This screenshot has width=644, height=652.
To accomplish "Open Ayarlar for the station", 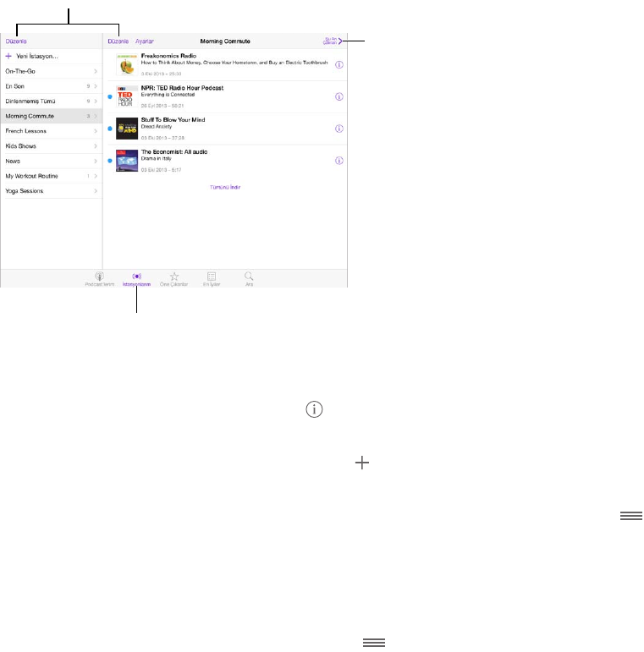I will click(145, 41).
